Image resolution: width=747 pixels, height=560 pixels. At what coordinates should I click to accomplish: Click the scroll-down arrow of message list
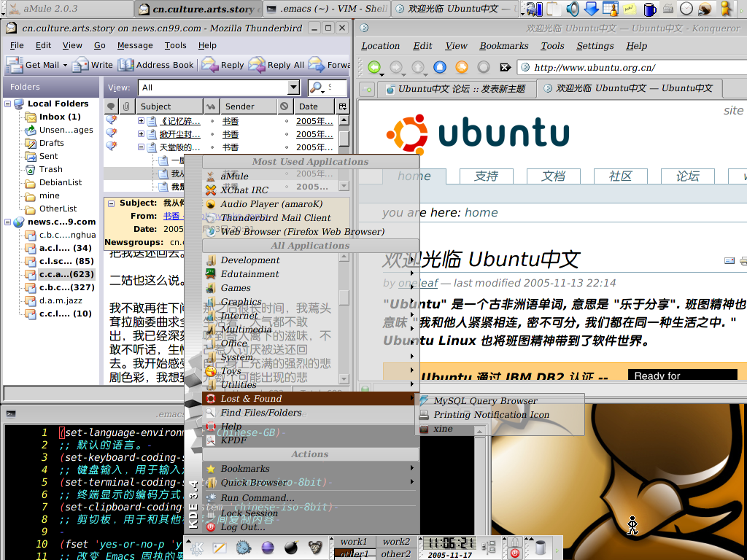pyautogui.click(x=344, y=186)
